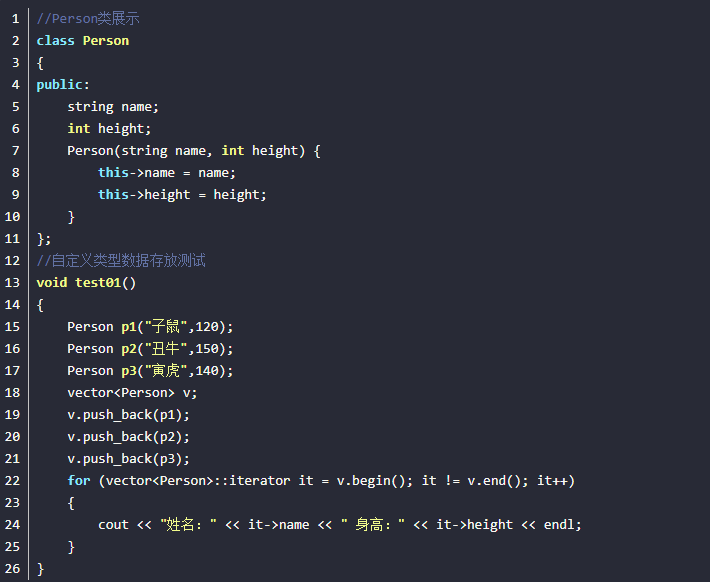This screenshot has width=710, height=582.
Task: Click the p1 object declaration with 子鼠
Action: (x=150, y=327)
